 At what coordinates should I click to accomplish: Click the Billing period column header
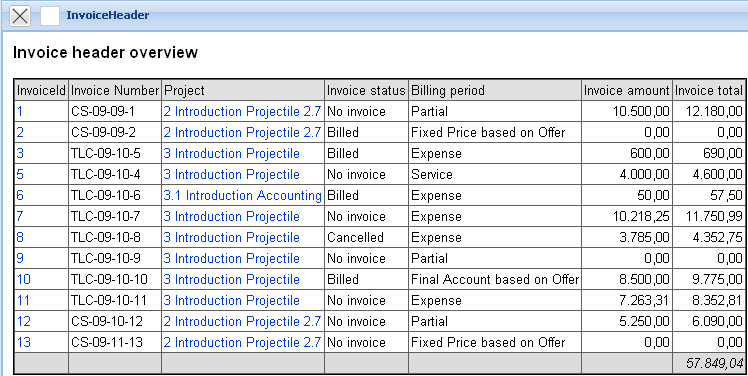(495, 90)
